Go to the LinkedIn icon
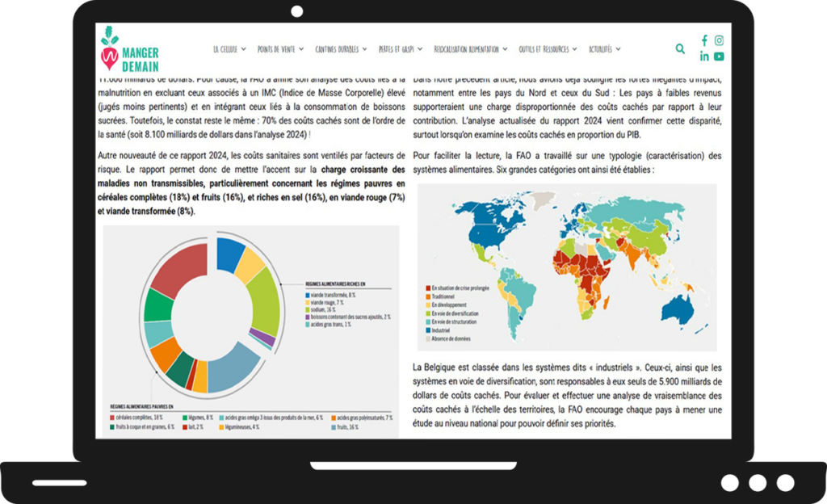Viewport: 827px width, 504px height. (704, 57)
